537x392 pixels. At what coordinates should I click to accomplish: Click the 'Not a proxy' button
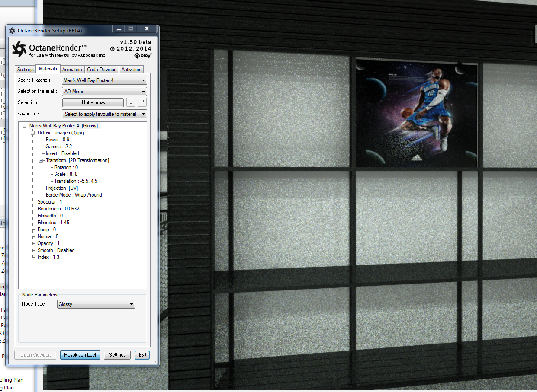93,102
